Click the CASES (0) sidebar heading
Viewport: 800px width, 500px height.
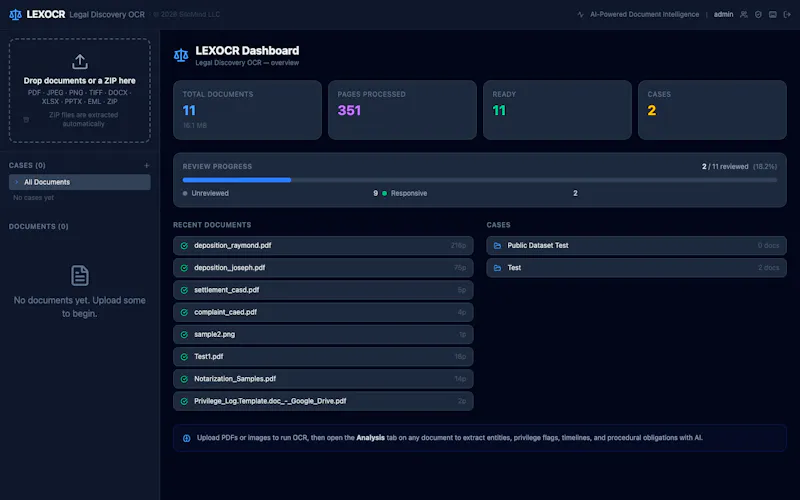tap(27, 165)
